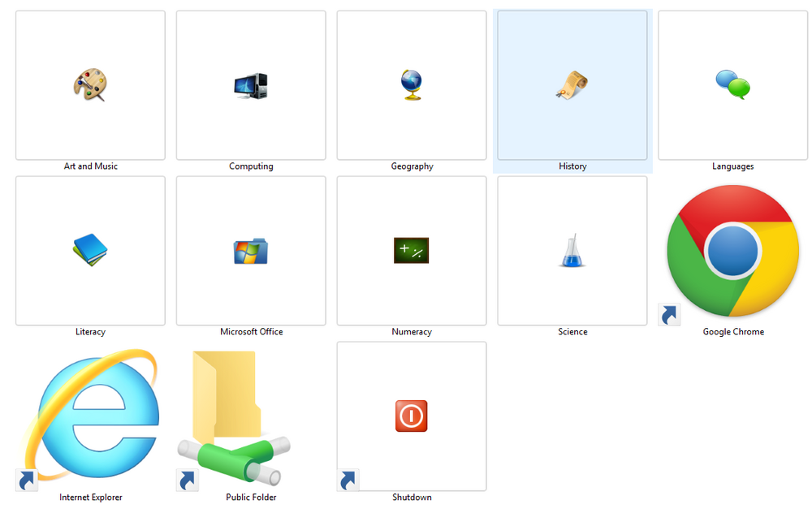The height and width of the screenshot is (530, 812).
Task: Select the 'Computing' label
Action: click(251, 166)
